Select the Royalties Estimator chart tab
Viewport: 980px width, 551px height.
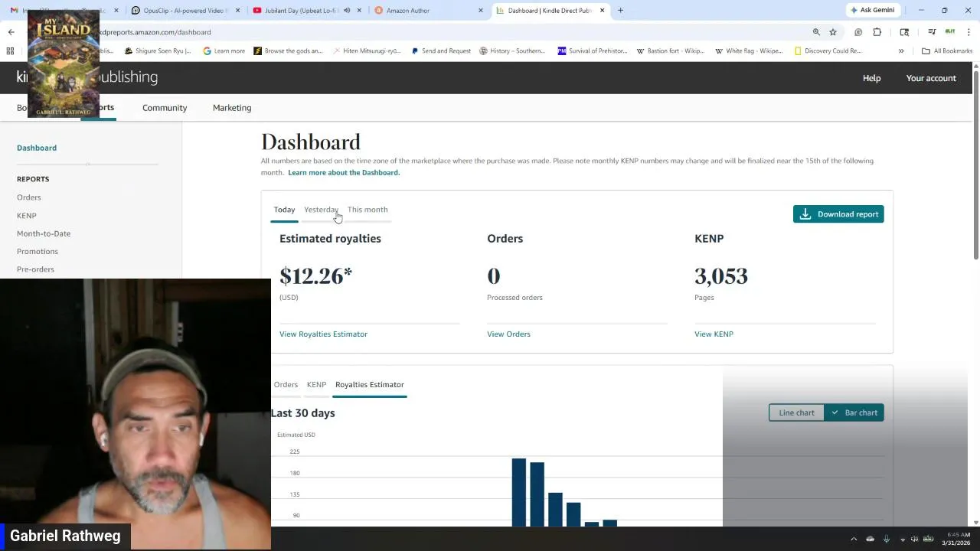pos(370,385)
